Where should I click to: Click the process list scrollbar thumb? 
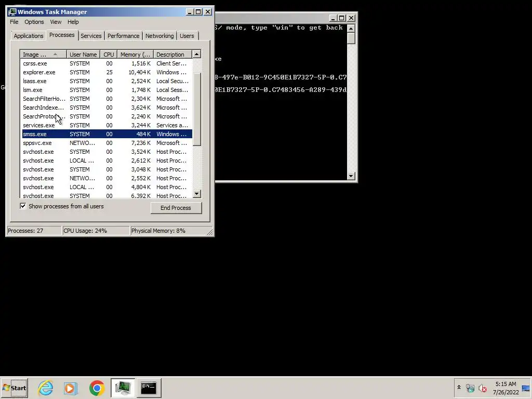click(197, 109)
